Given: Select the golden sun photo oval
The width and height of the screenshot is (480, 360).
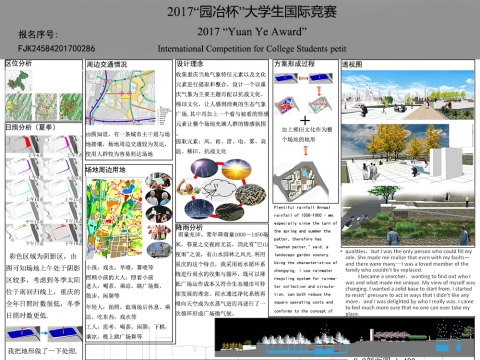Looking at the screenshot, I should click(236, 169).
